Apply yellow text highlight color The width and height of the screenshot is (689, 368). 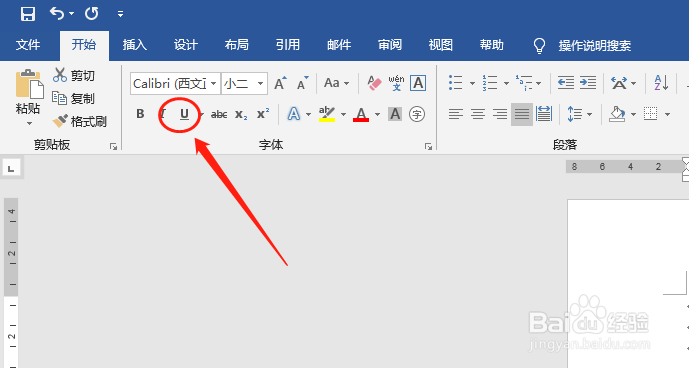[x=327, y=114]
